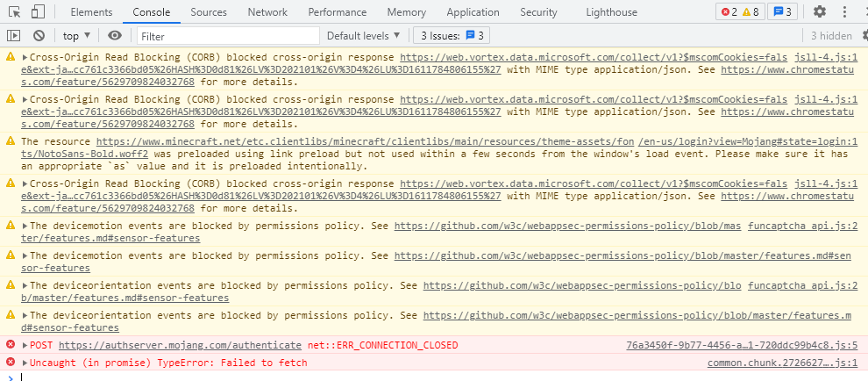Viewport: 868px width, 381px height.
Task: Switch to the Console tab
Action: coord(152,12)
